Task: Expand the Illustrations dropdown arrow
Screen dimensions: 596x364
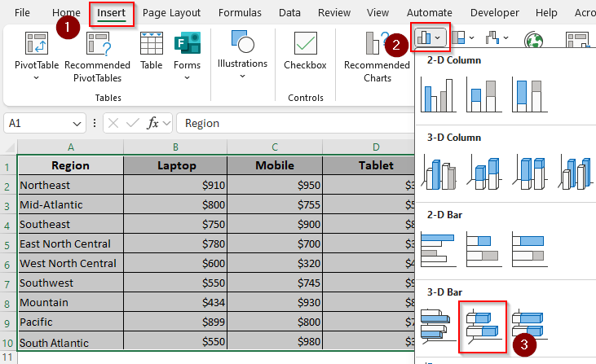Action: click(x=242, y=77)
